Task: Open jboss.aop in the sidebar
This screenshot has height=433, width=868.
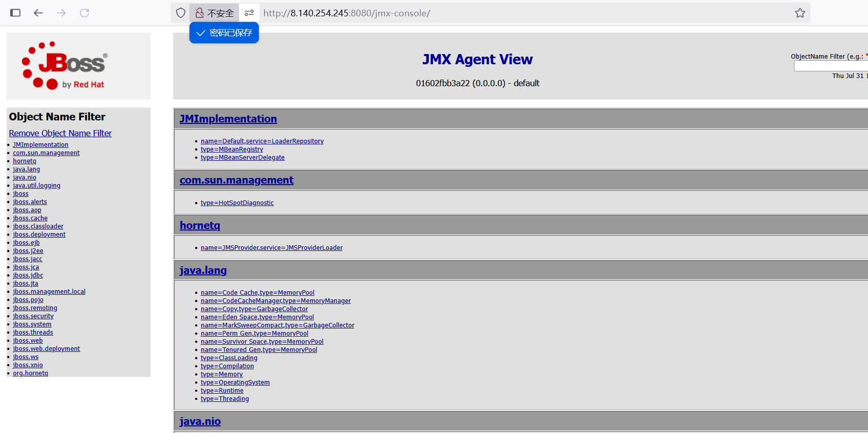Action: 27,210
